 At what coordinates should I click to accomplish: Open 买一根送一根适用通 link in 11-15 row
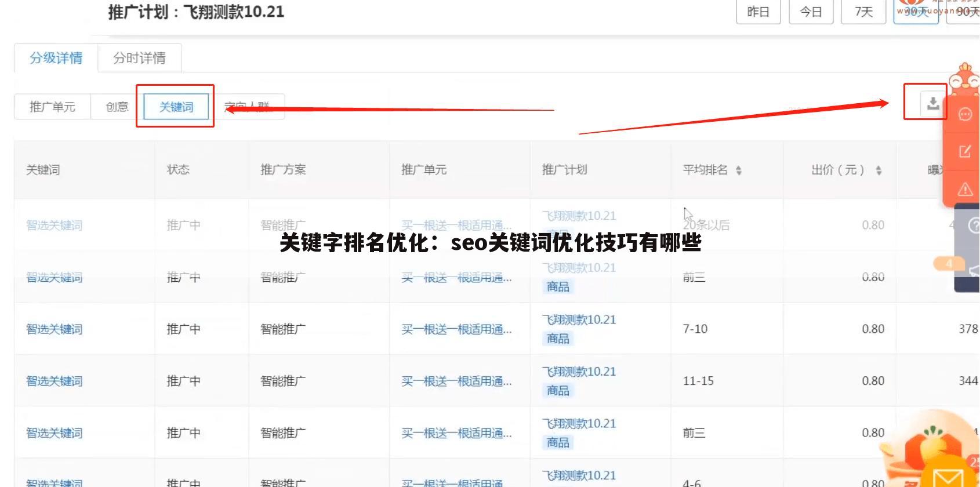pos(457,381)
